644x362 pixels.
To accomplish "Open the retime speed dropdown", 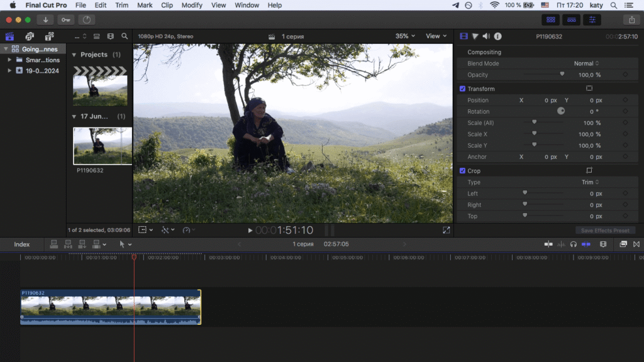I will (189, 230).
